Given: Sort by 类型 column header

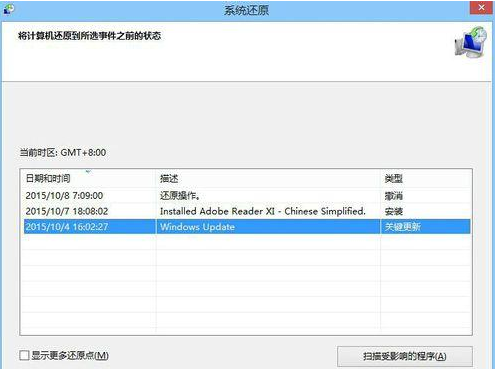Looking at the screenshot, I should pos(426,178).
